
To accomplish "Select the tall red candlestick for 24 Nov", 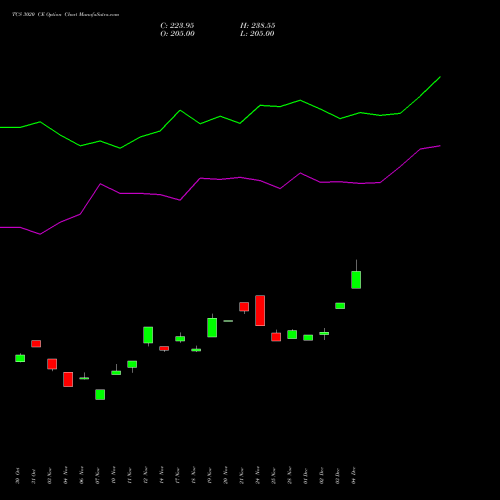I will point(260,310).
